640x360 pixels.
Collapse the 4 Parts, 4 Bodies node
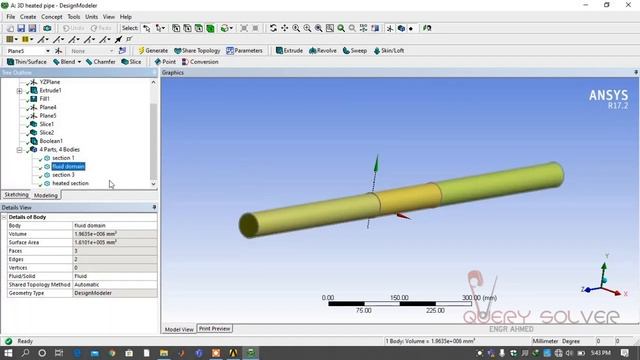[x=19, y=150]
